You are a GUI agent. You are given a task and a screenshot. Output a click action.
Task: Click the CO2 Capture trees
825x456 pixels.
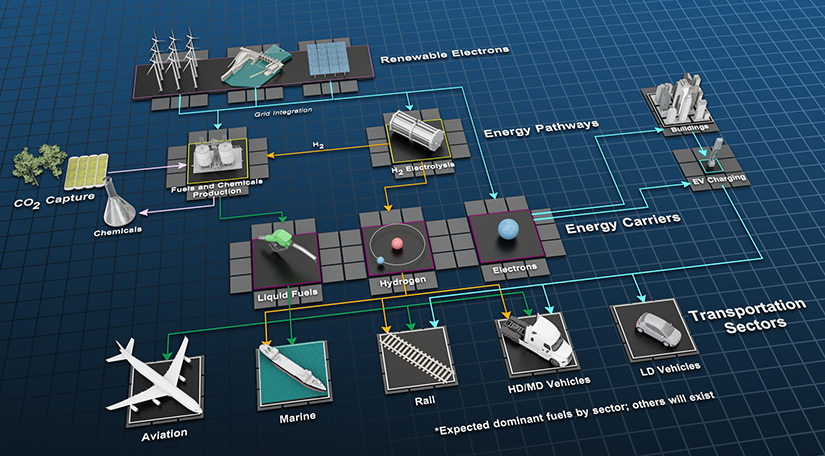[x=37, y=163]
